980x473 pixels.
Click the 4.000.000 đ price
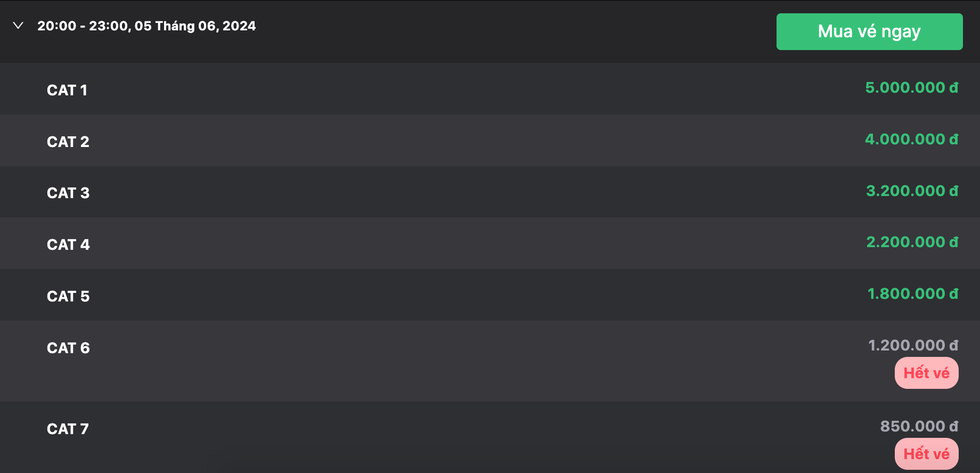coord(911,139)
